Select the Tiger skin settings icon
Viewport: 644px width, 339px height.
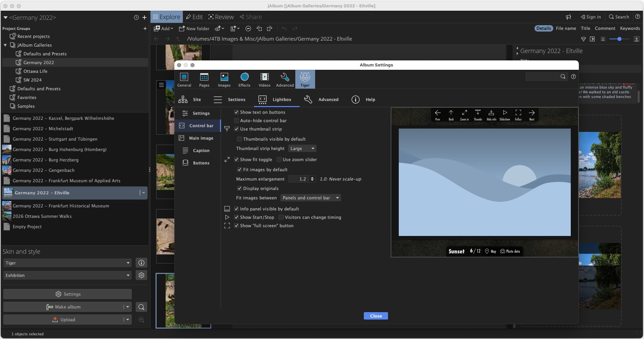[x=305, y=80]
